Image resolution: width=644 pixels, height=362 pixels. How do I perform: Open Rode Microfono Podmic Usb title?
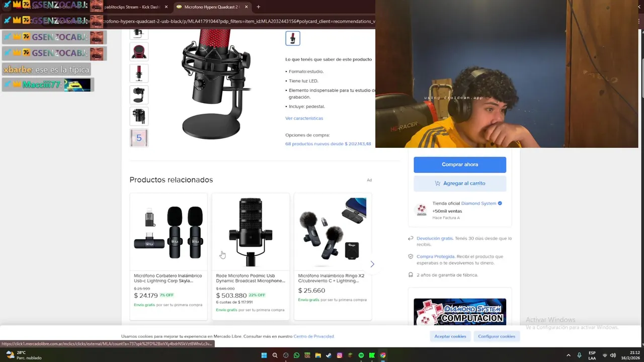251,278
